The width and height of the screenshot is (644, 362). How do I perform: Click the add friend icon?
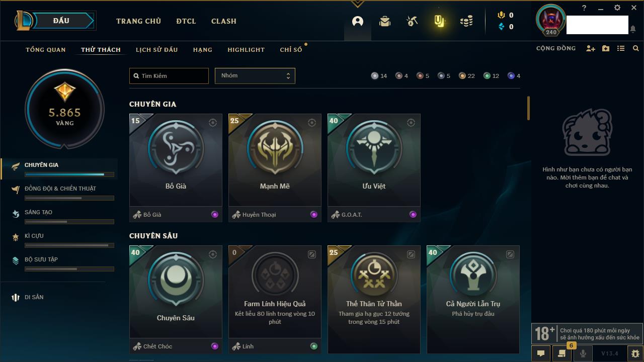(x=591, y=48)
